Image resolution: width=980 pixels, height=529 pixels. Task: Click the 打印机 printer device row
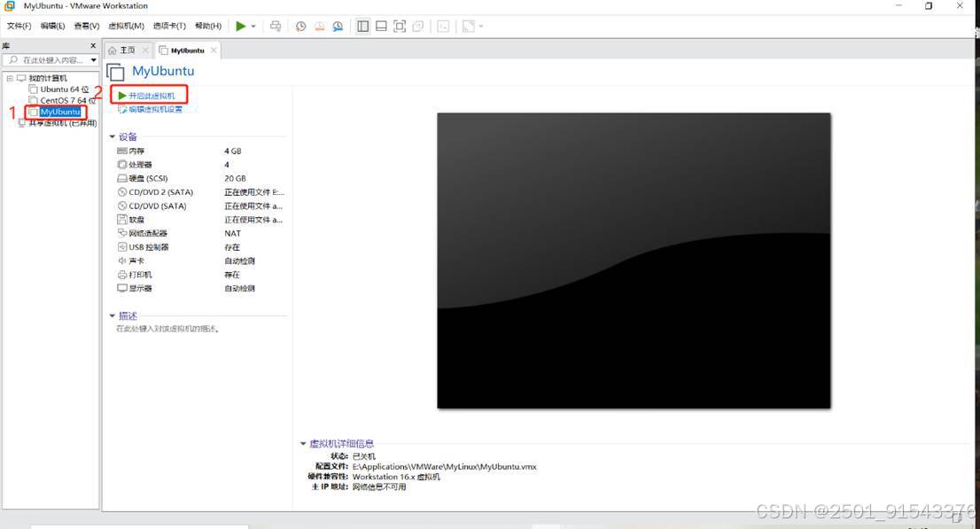pos(200,275)
